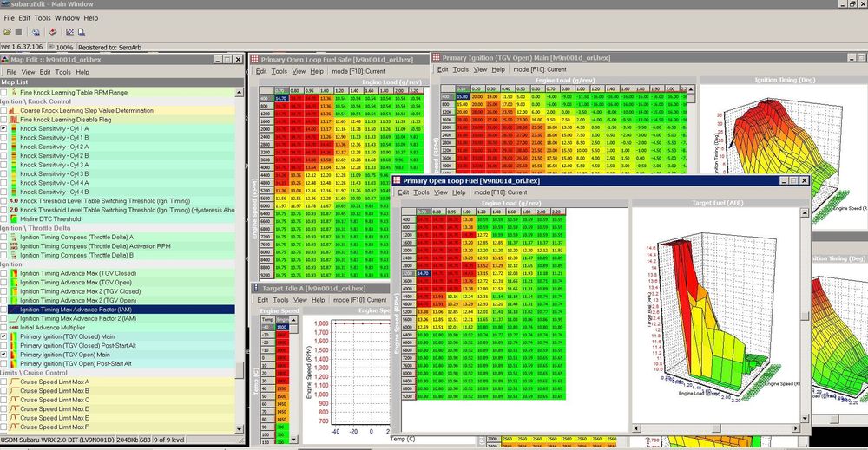Click the grid icon in Primary Open Loop Fuel title bar

tap(397, 180)
